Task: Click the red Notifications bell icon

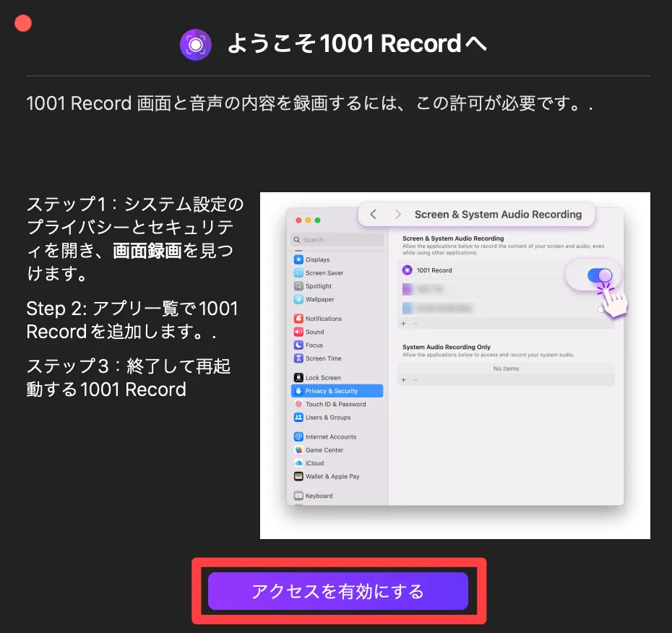Action: pos(298,319)
